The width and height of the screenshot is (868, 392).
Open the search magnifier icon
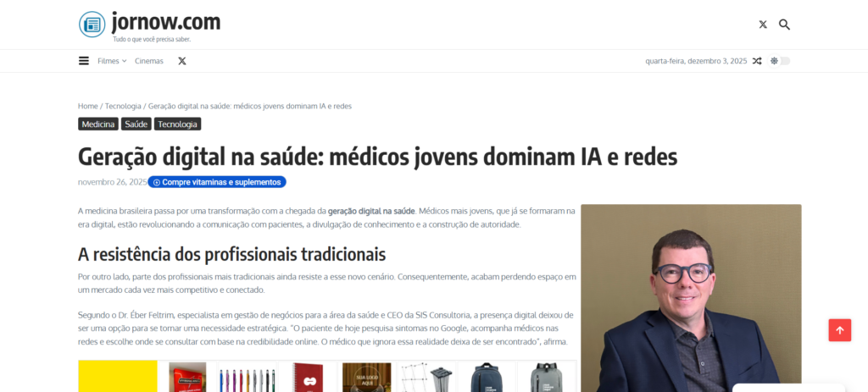[784, 25]
